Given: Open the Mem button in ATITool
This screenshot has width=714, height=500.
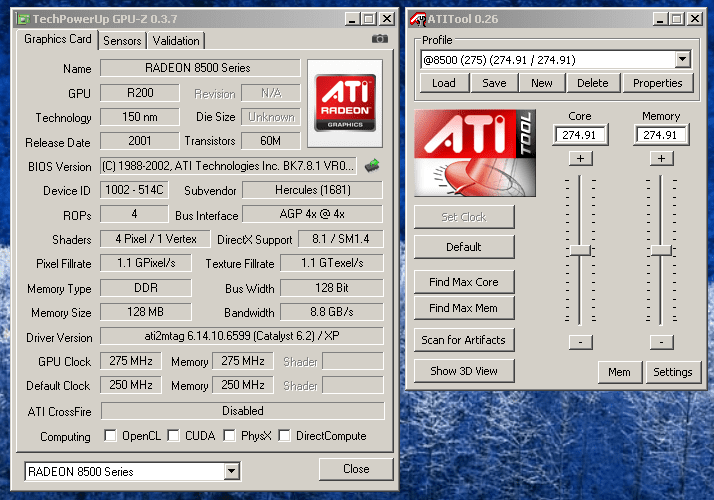Looking at the screenshot, I should [x=619, y=372].
